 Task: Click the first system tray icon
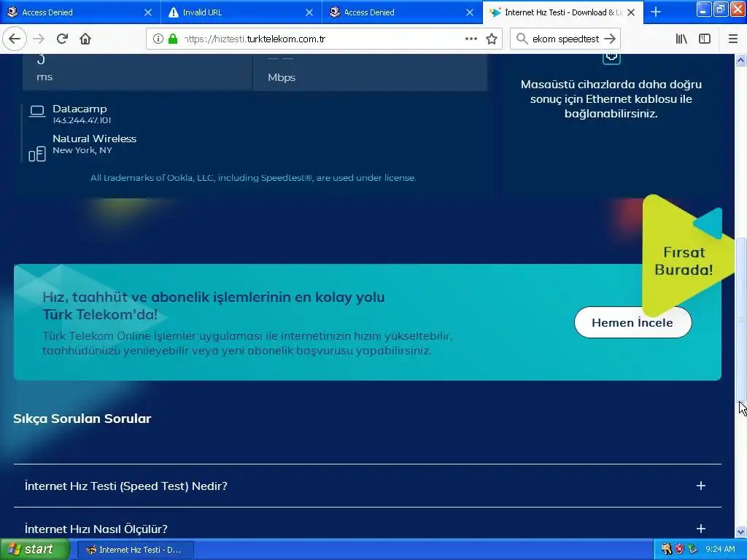tap(666, 550)
